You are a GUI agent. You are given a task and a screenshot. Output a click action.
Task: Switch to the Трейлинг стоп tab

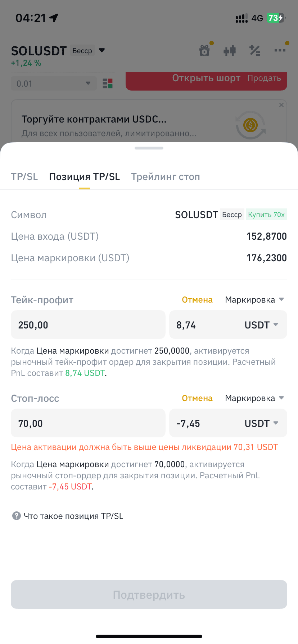[166, 176]
